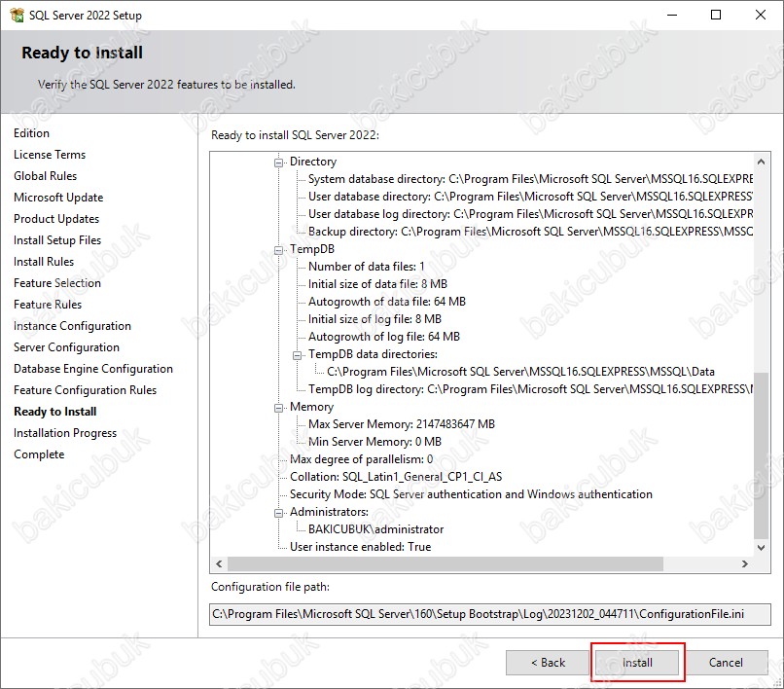784x689 pixels.
Task: Collapse the Administrators tree node
Action: tap(278, 513)
